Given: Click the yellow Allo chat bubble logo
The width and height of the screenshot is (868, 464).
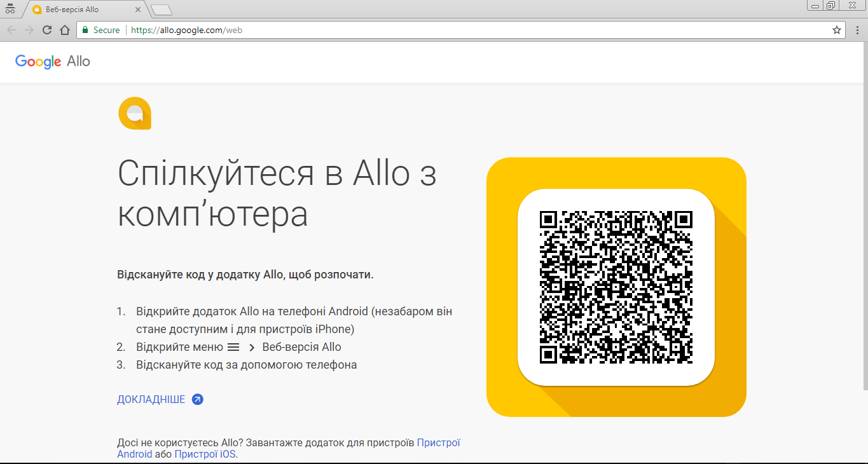Looking at the screenshot, I should [134, 113].
